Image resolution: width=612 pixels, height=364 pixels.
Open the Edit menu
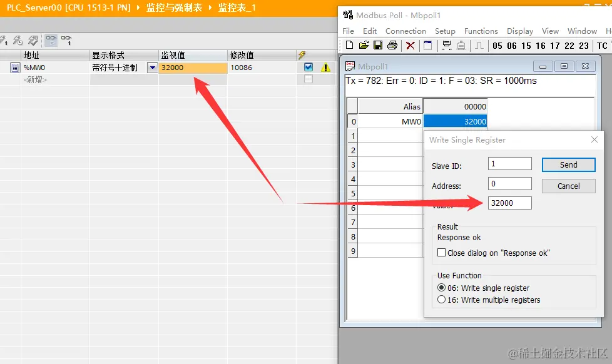pyautogui.click(x=370, y=31)
